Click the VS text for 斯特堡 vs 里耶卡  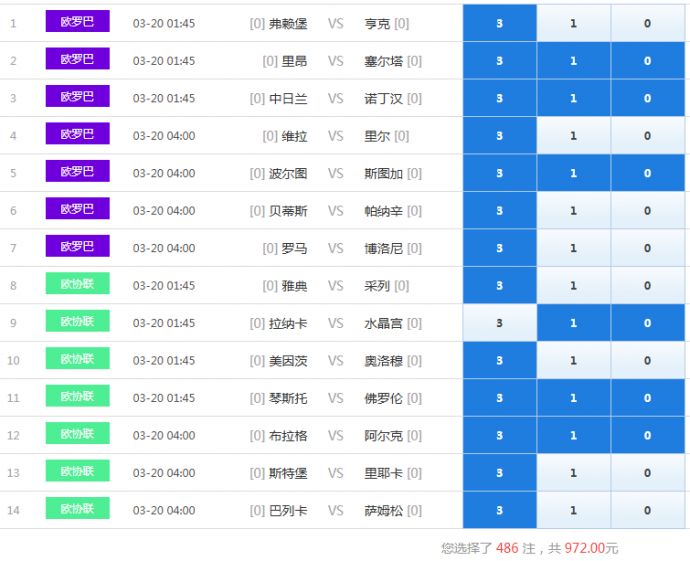[x=335, y=473]
